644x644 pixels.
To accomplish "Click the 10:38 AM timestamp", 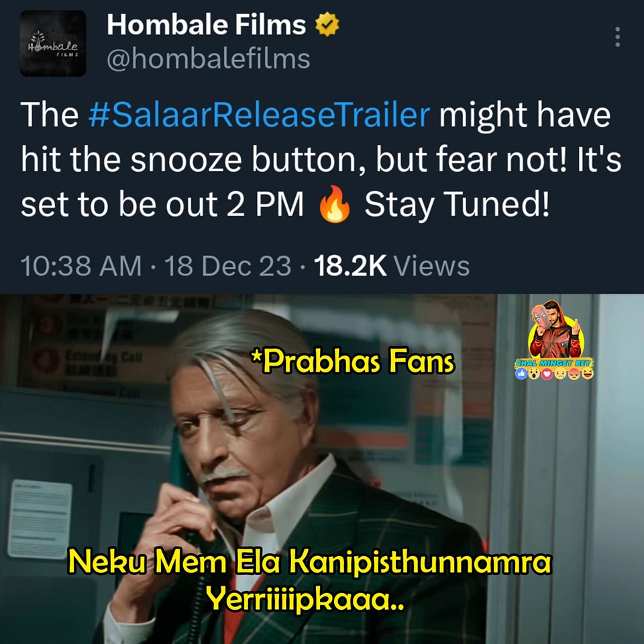I will tap(81, 266).
